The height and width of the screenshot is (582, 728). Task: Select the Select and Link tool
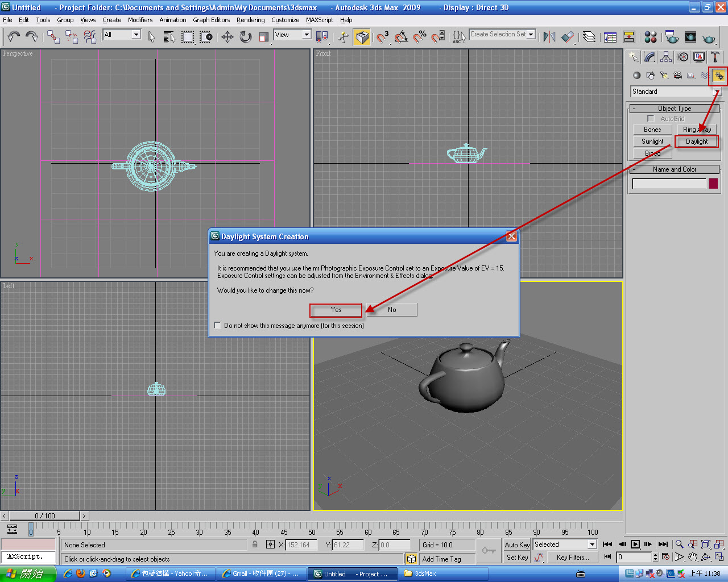(53, 37)
